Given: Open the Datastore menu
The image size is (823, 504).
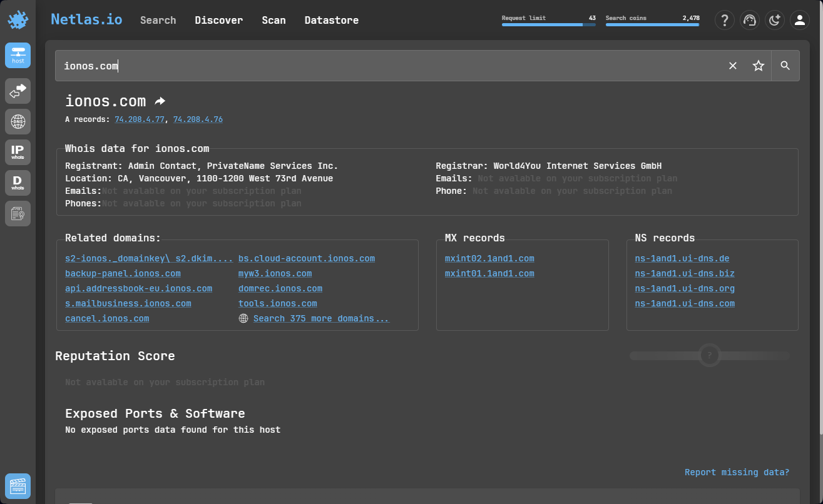Looking at the screenshot, I should [x=332, y=20].
